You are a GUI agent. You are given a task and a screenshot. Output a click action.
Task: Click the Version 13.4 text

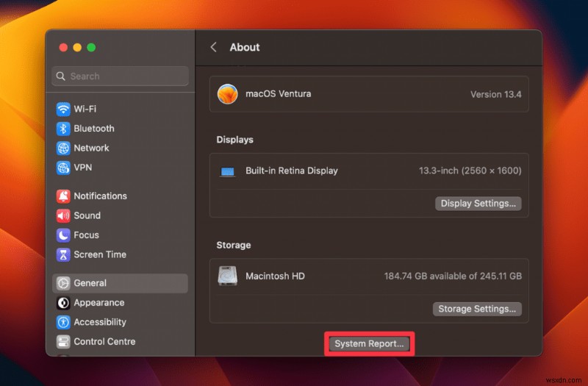pos(495,95)
